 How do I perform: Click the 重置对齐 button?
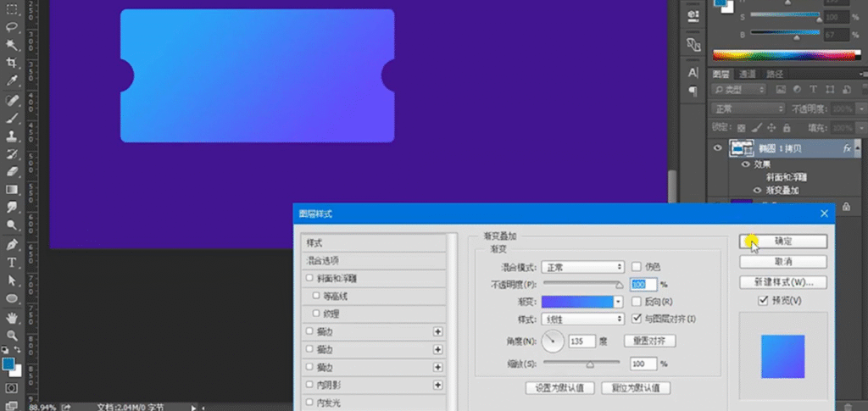[x=650, y=341]
